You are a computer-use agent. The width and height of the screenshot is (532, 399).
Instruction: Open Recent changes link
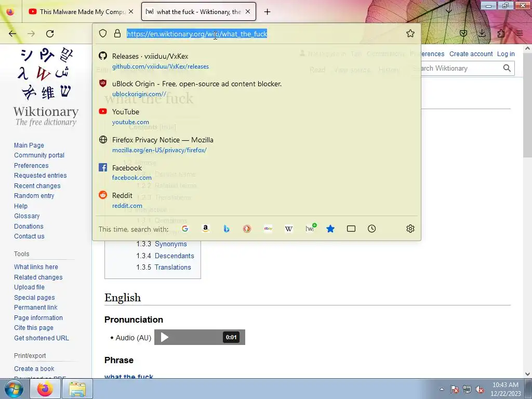[37, 186]
